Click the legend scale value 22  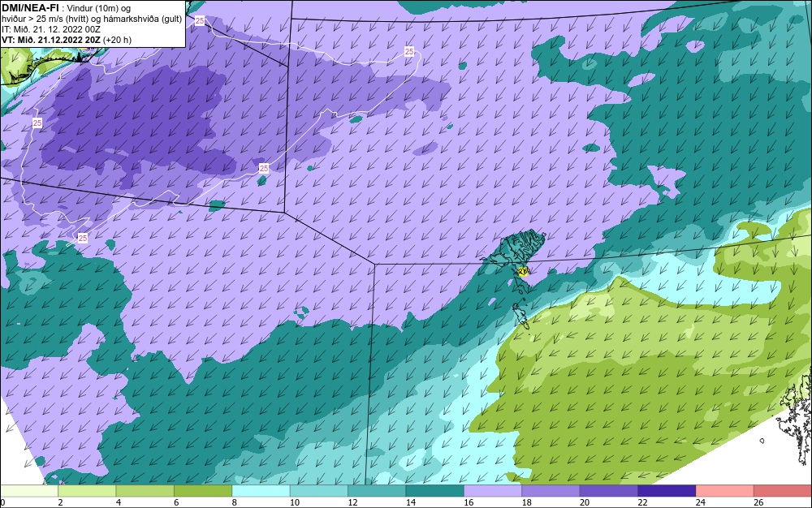[642, 502]
